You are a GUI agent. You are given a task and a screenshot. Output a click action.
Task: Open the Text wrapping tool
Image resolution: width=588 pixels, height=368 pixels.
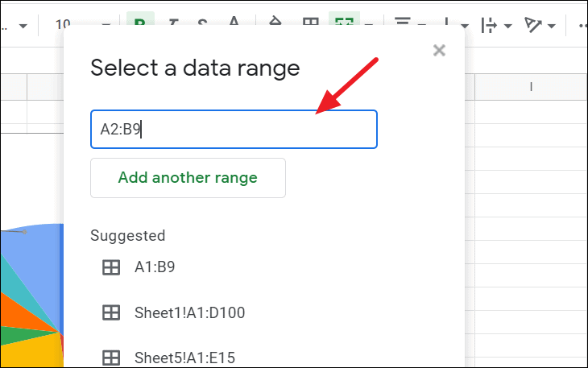coord(490,26)
